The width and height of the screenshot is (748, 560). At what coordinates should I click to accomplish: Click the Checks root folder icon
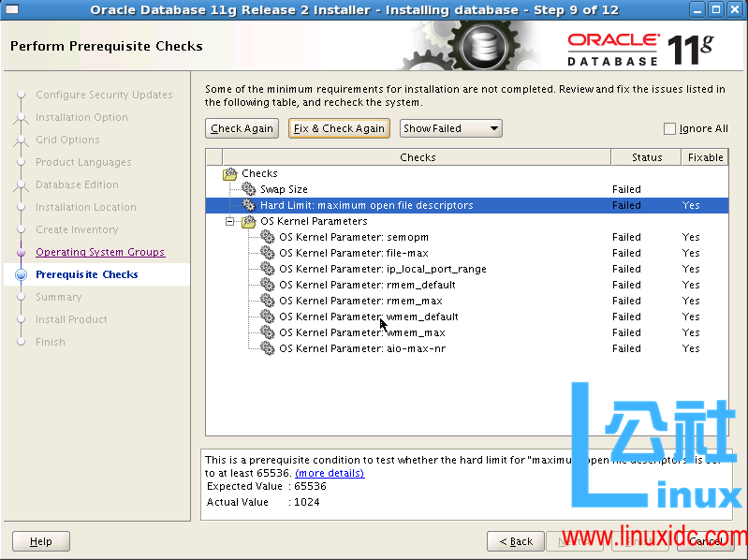230,173
